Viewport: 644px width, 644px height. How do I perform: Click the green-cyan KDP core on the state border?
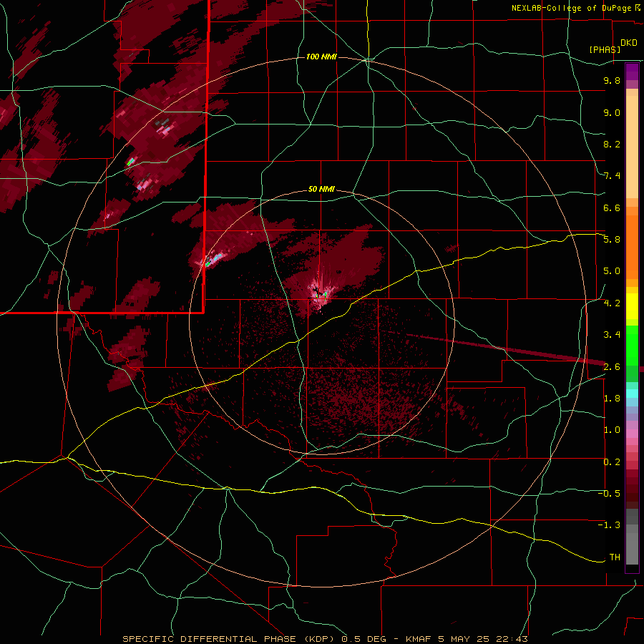(x=213, y=259)
